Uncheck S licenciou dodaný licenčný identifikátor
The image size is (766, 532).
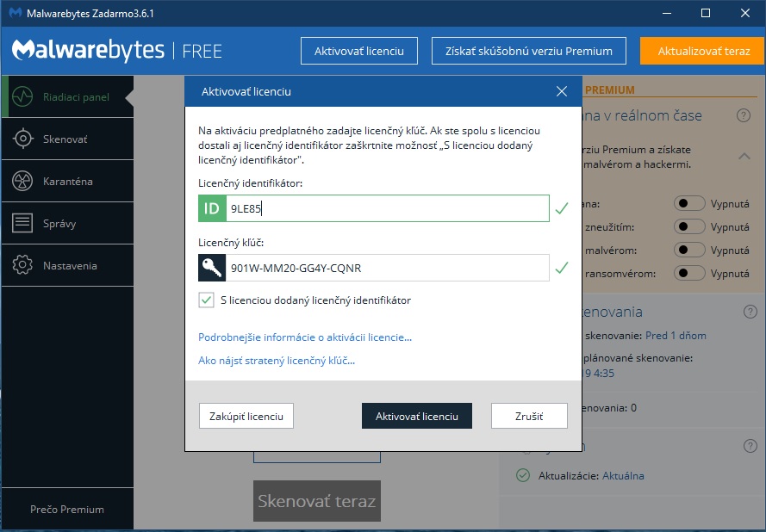206,300
